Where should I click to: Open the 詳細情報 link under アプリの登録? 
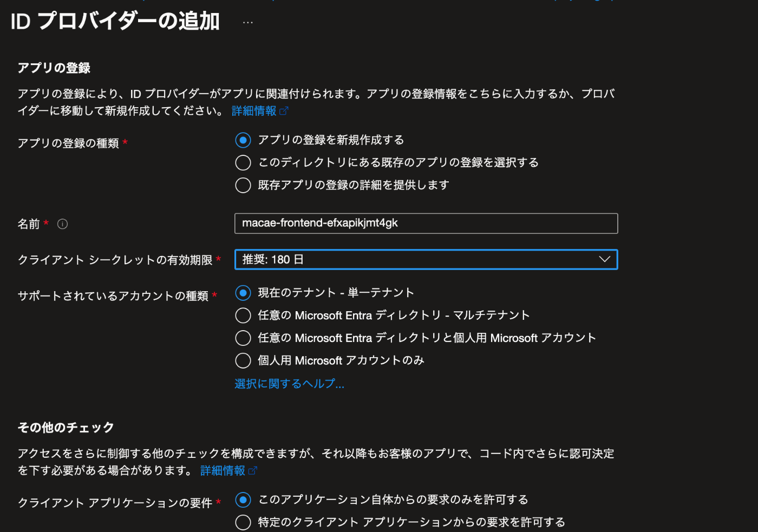tap(254, 110)
